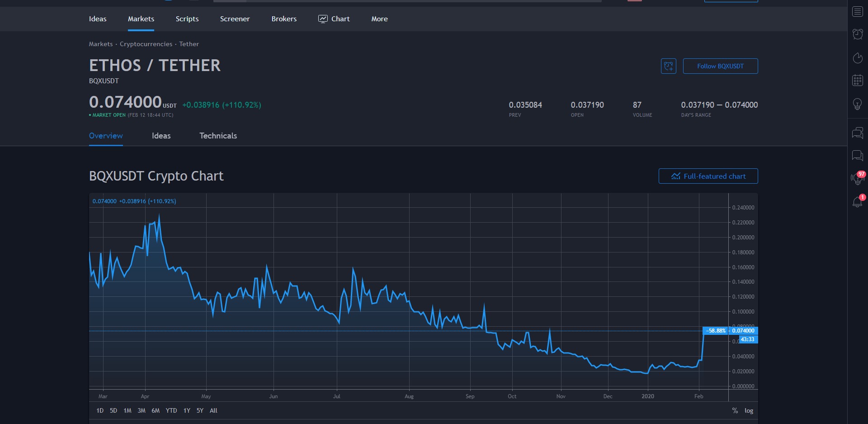Switch to the Technicals tab
Screen dimensions: 868x424
point(218,136)
